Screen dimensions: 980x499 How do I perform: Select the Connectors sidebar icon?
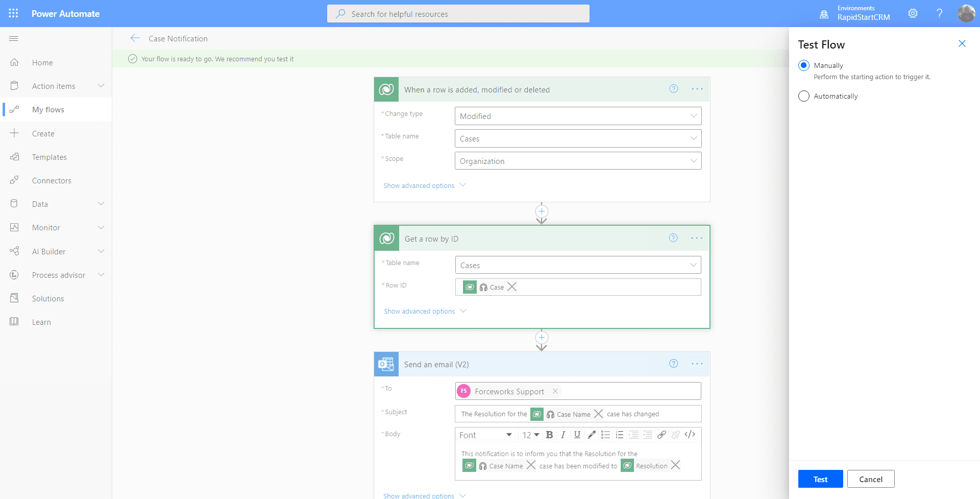coord(15,180)
